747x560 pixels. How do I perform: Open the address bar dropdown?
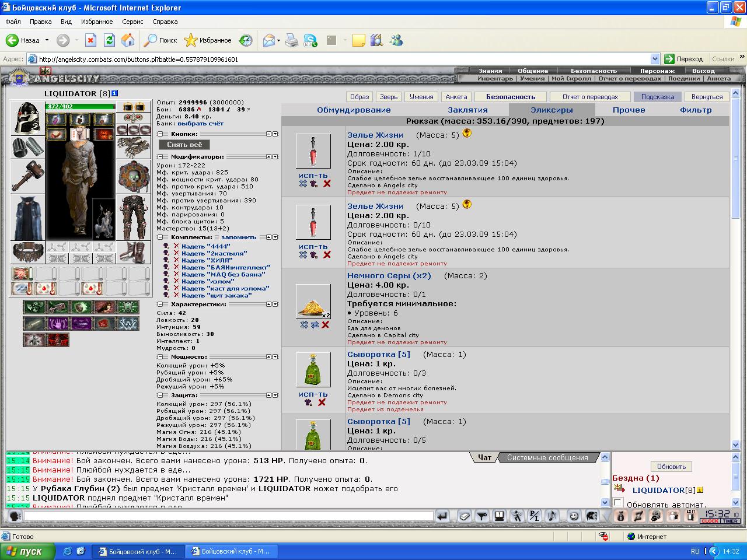pos(655,59)
